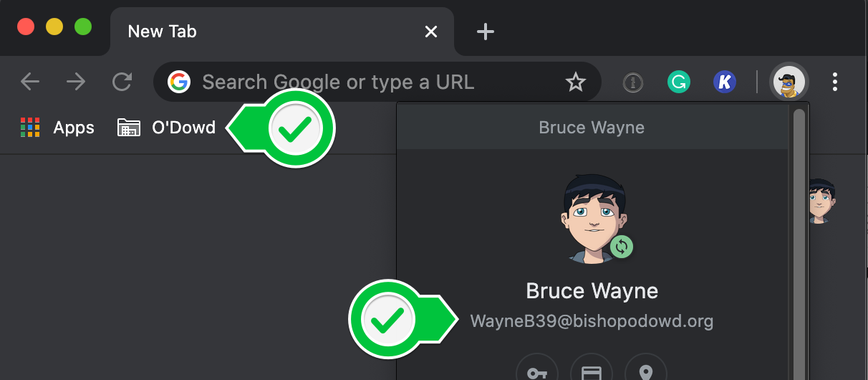Reload the current page
Image resolution: width=868 pixels, height=380 pixels.
[122, 82]
